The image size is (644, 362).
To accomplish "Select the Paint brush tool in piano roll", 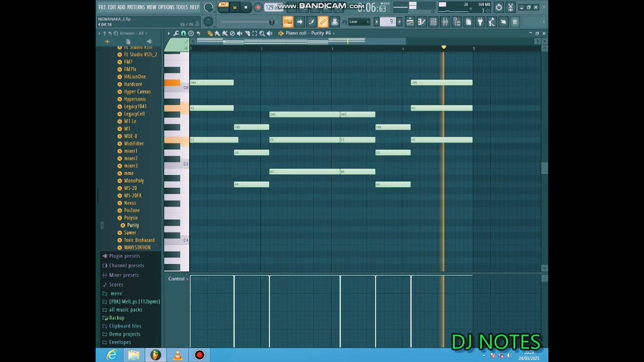I will pyautogui.click(x=217, y=33).
